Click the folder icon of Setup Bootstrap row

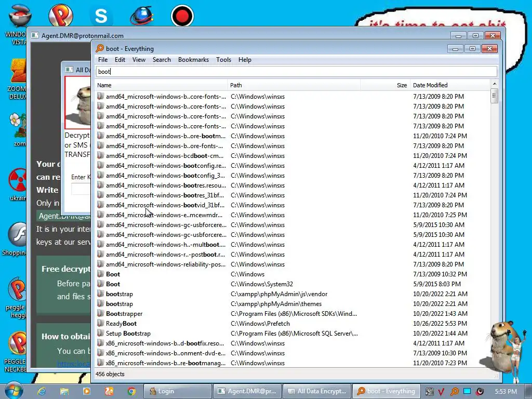(100, 333)
